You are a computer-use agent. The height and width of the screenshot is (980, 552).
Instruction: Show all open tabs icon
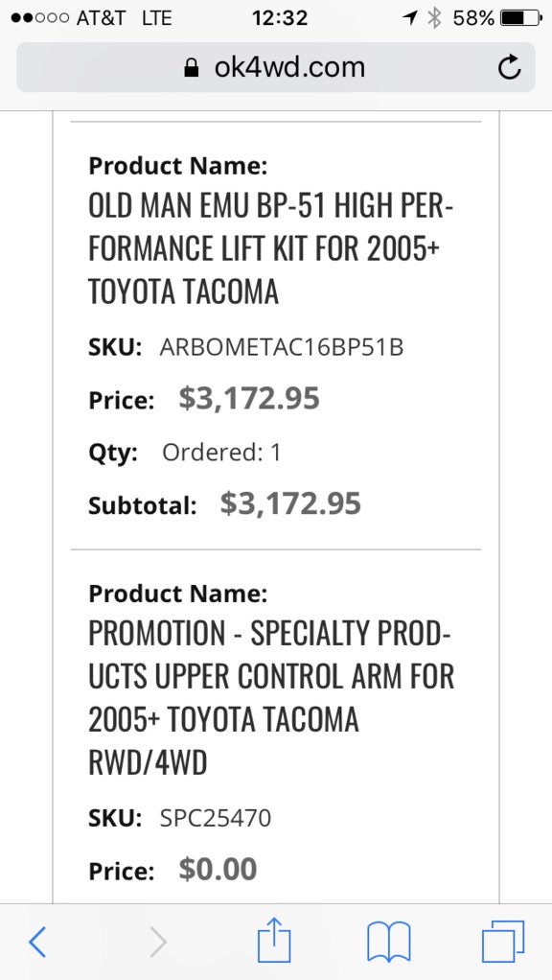[x=503, y=942]
